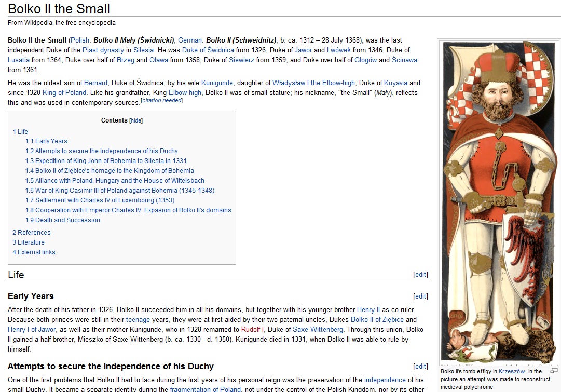Go to 1.1 Early Years contents entry
The width and height of the screenshot is (561, 392).
[46, 141]
